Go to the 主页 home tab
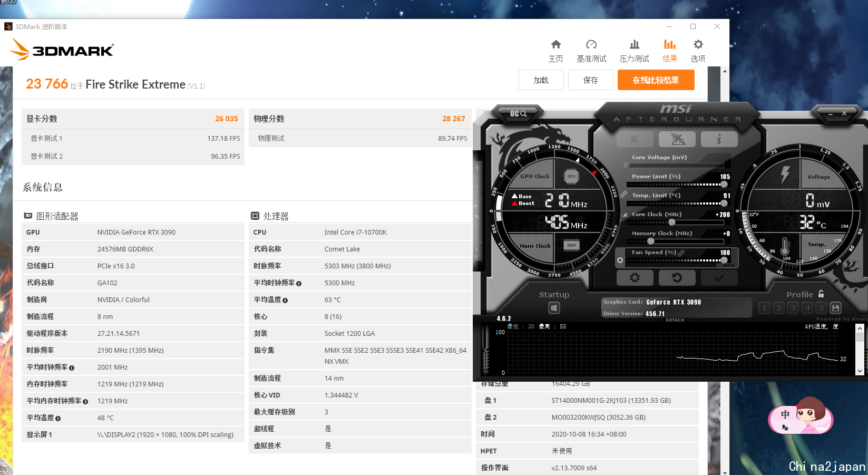This screenshot has width=868, height=475. click(x=556, y=51)
